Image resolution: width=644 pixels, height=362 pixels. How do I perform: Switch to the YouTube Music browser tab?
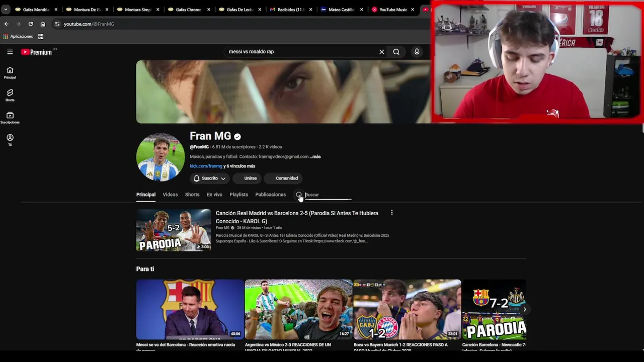pos(391,10)
